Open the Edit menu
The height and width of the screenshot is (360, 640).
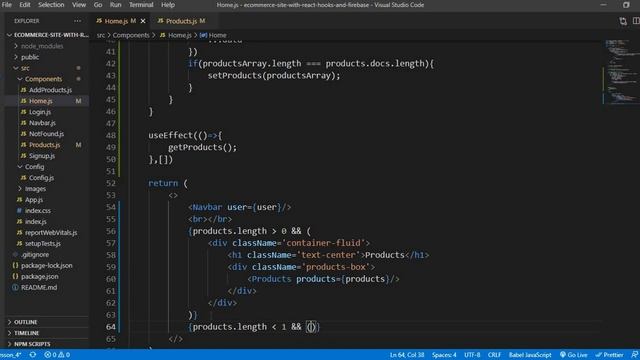point(25,5)
